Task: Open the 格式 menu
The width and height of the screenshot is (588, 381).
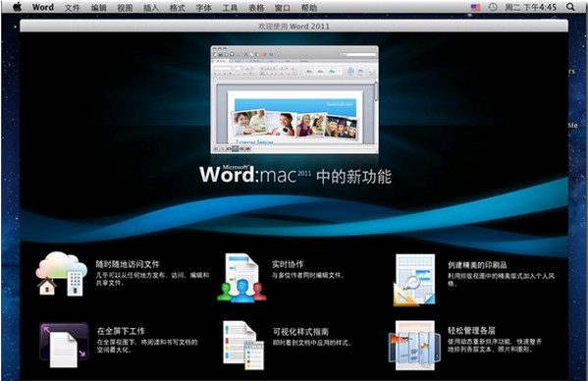Action: click(x=177, y=8)
